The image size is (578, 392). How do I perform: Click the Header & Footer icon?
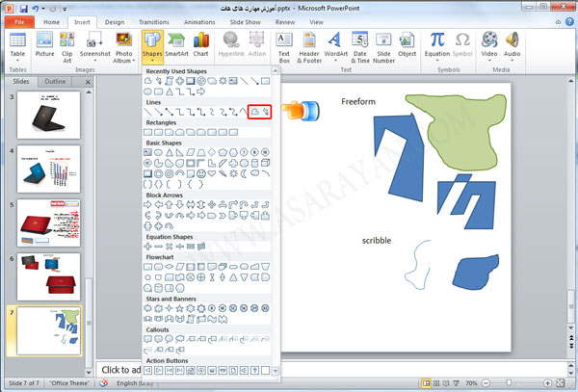(309, 44)
